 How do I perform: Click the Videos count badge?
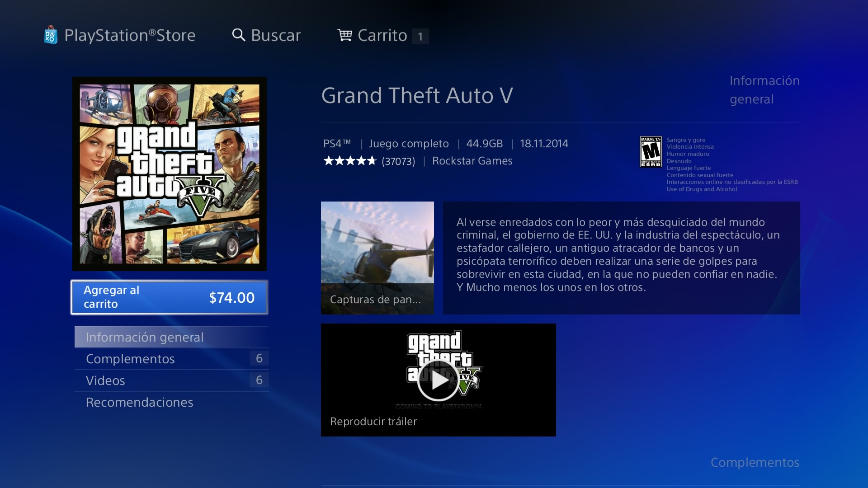[x=259, y=380]
